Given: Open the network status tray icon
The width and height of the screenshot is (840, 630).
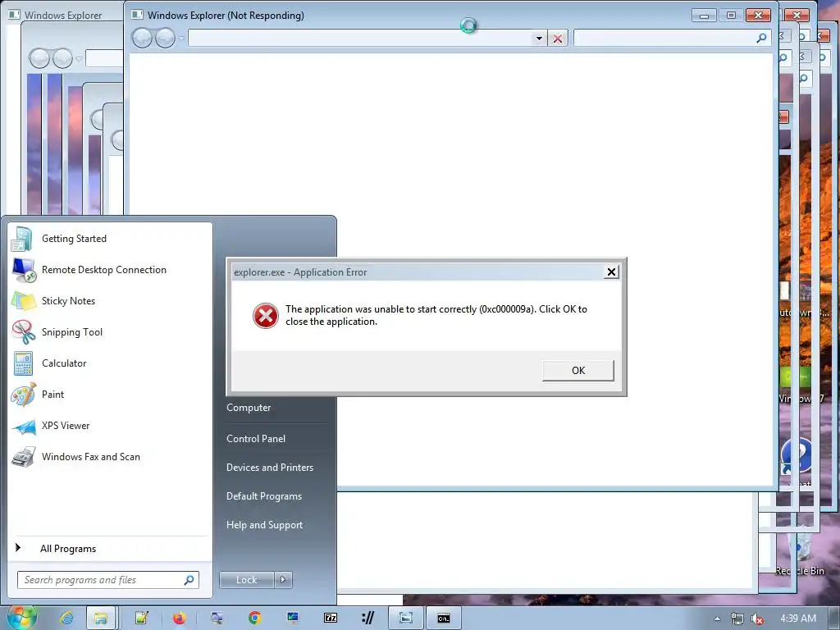Looking at the screenshot, I should coord(737,619).
